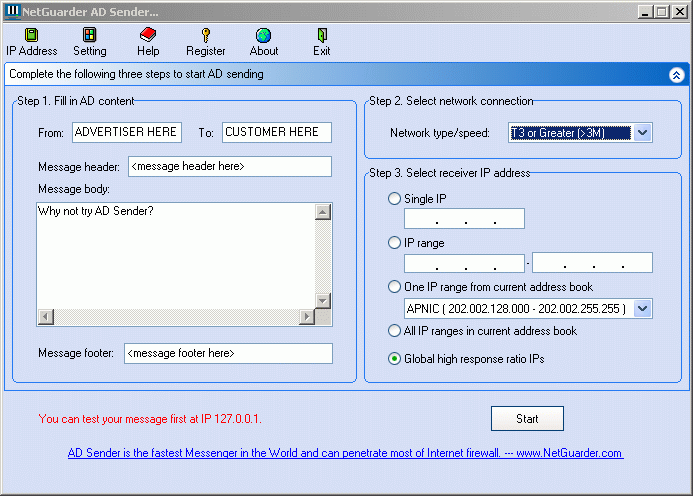Click the IP range end address box
This screenshot has height=496, width=693.
coord(592,263)
